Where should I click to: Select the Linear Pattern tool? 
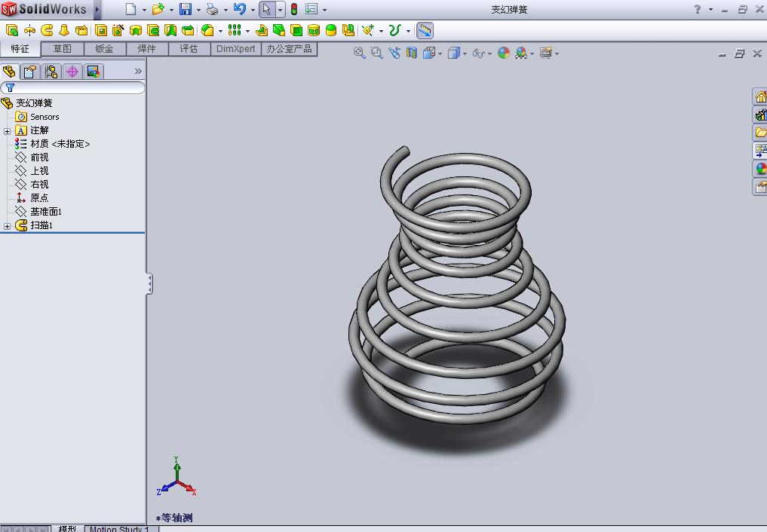[x=235, y=30]
